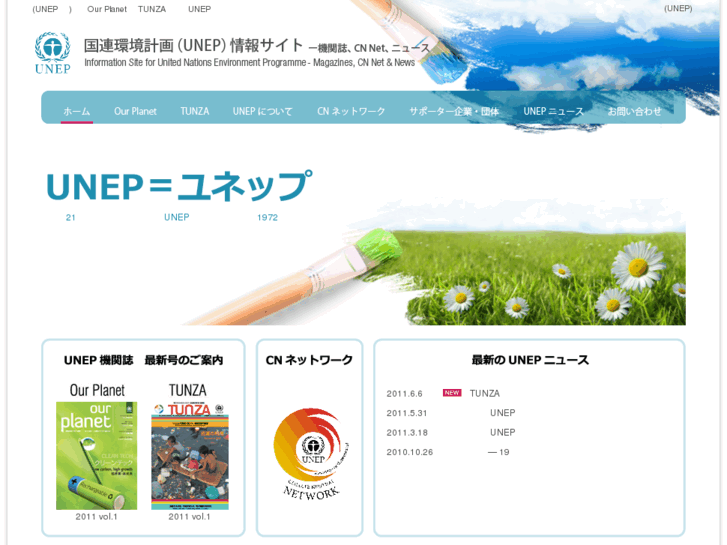Click the TUNZA heading above the magazine cover
The image size is (727, 545).
188,390
